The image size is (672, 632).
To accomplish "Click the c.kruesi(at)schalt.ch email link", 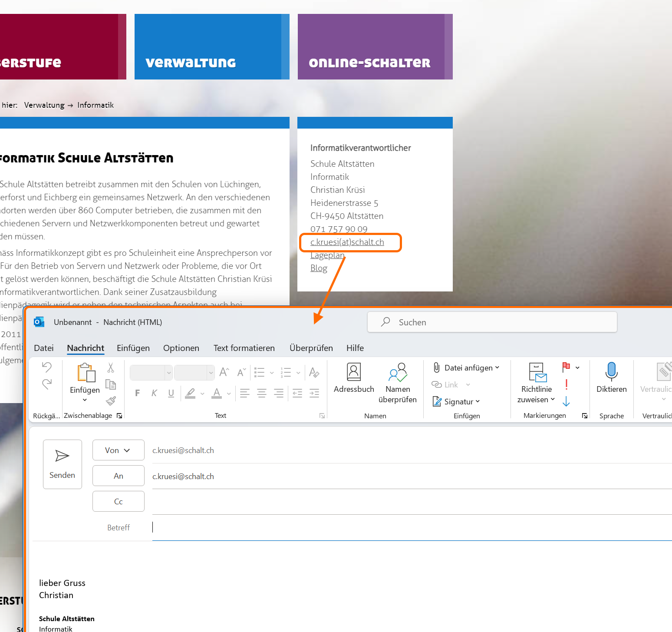I will pos(347,242).
